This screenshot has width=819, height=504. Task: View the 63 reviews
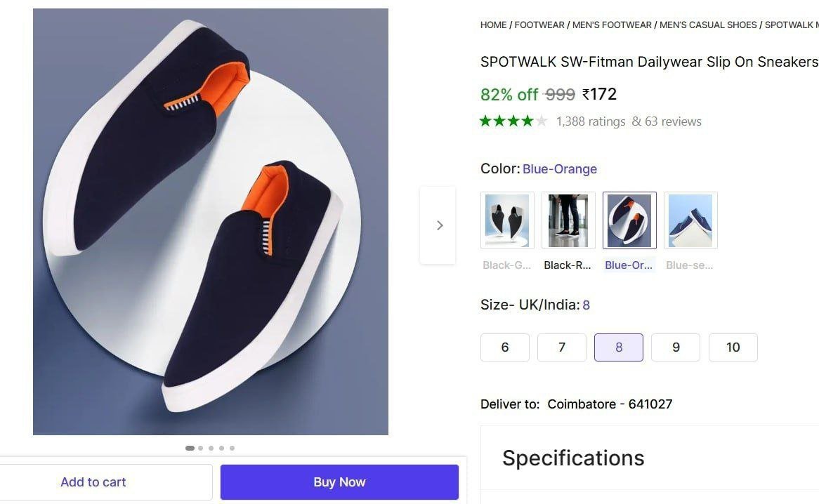[667, 121]
